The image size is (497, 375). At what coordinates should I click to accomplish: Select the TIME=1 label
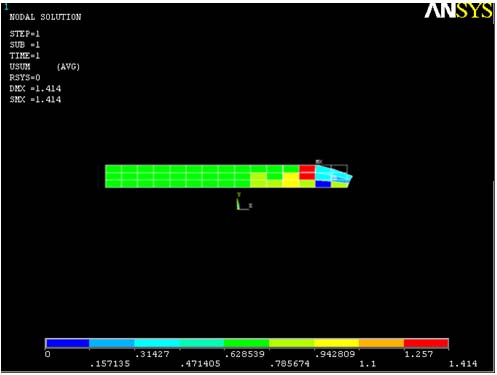pyautogui.click(x=25, y=56)
